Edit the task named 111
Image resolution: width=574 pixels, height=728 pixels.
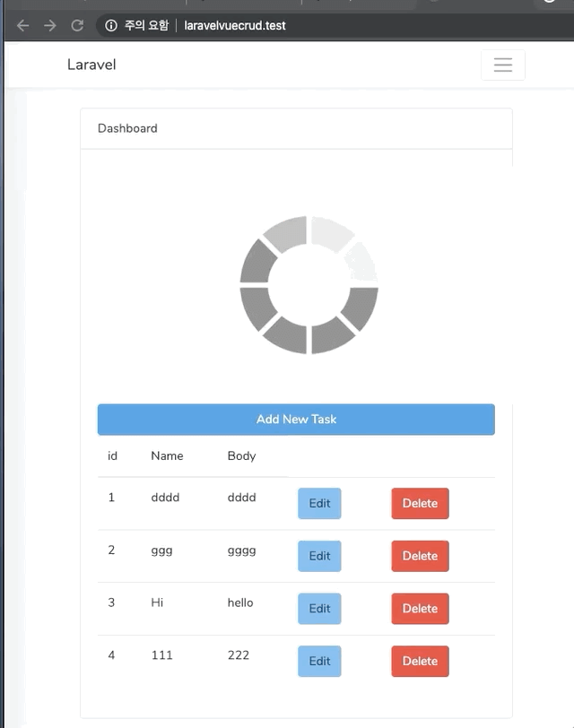[x=319, y=661]
